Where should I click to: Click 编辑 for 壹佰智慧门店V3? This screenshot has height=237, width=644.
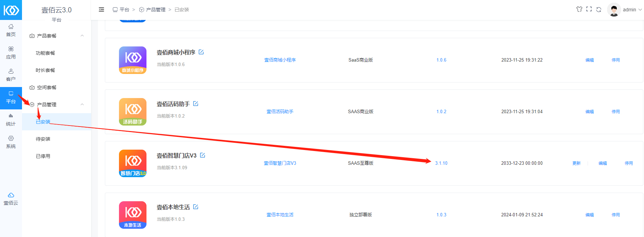(x=603, y=163)
